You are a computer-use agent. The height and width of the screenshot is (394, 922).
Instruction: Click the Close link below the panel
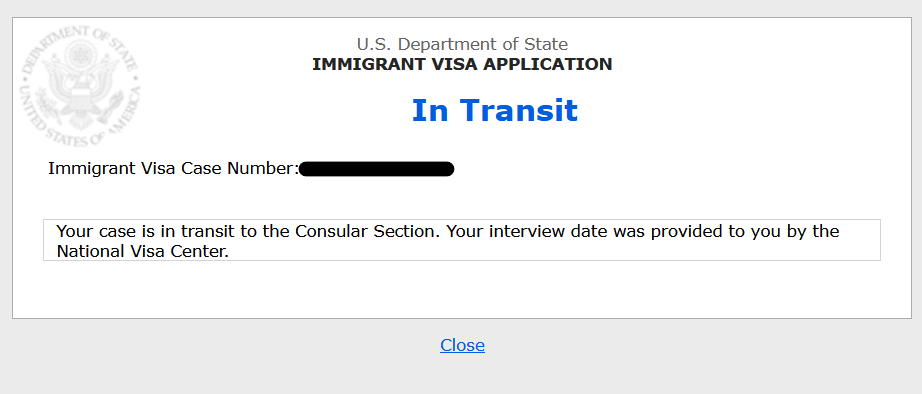[462, 345]
